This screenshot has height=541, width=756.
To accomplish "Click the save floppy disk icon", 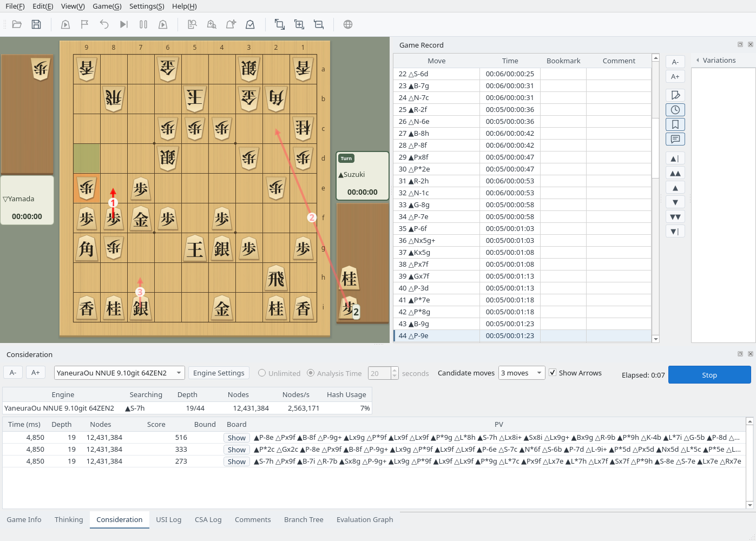I will click(x=36, y=24).
